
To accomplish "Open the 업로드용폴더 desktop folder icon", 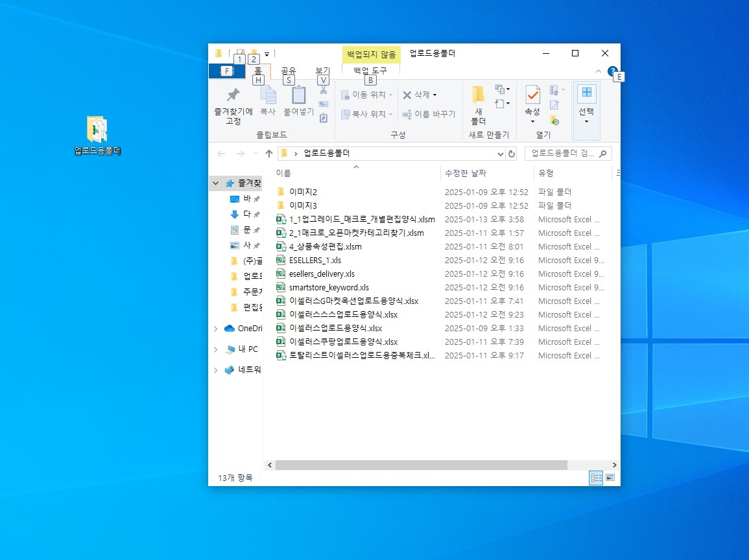I will 97,130.
